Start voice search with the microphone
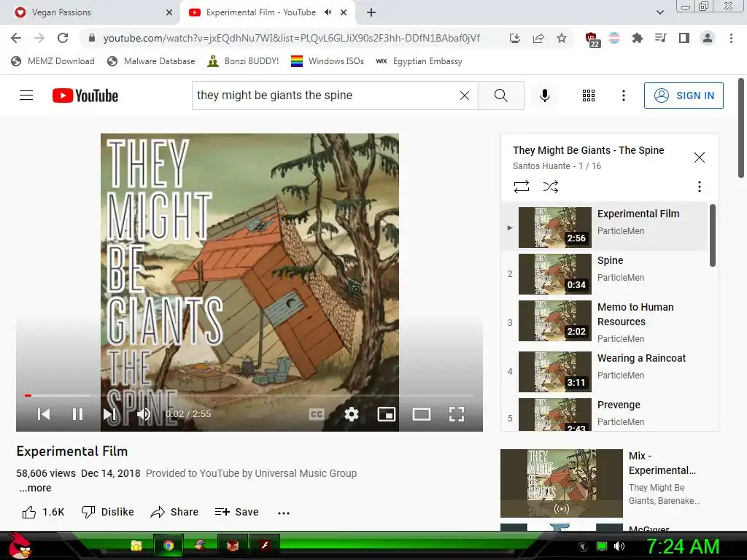The height and width of the screenshot is (560, 747). coord(544,96)
